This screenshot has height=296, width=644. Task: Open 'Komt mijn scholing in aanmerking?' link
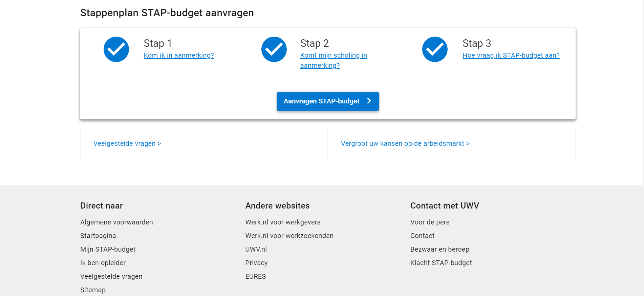[x=333, y=56]
